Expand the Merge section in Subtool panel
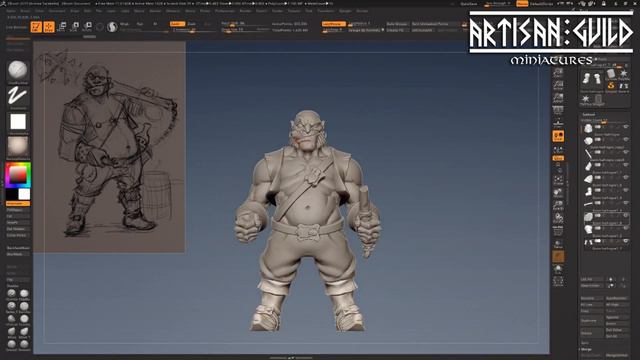This screenshot has height=360, width=640. click(586, 349)
